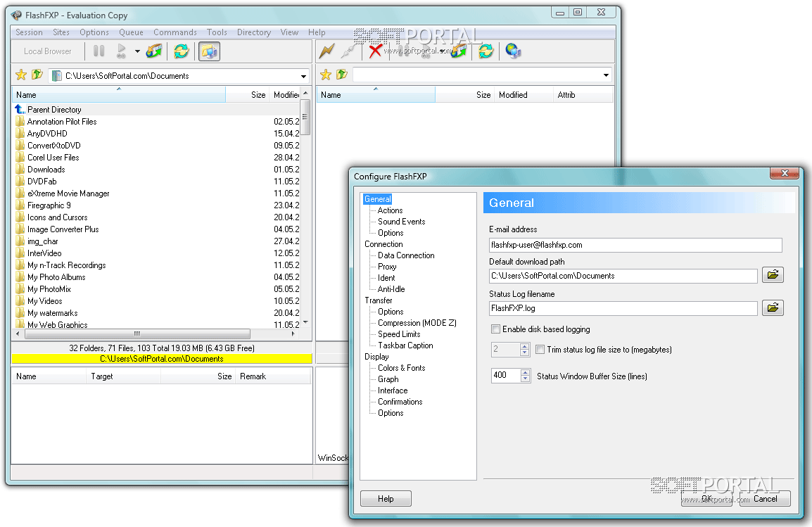
Task: Click the left pane Play/Go transfer icon
Action: click(121, 51)
